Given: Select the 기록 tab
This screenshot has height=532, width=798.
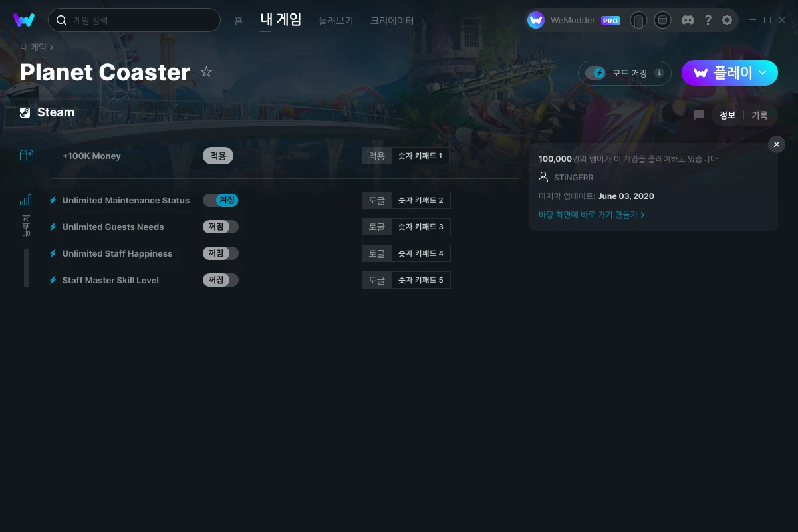Looking at the screenshot, I should click(759, 115).
